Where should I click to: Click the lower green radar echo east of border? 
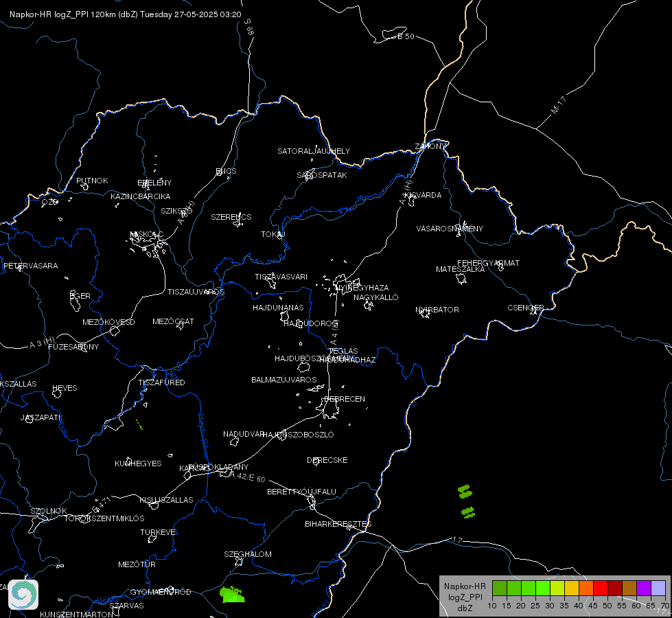[468, 512]
